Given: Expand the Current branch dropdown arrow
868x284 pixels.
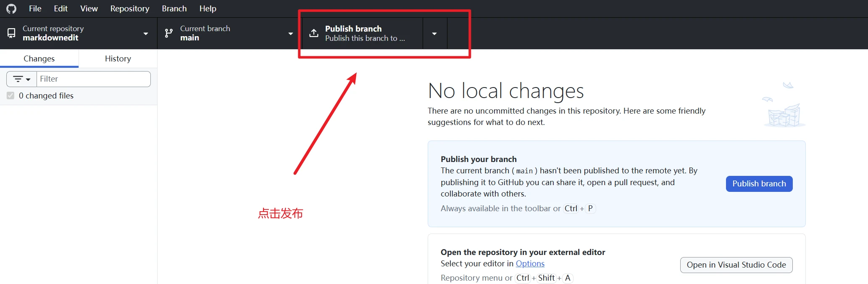Looking at the screenshot, I should (290, 34).
